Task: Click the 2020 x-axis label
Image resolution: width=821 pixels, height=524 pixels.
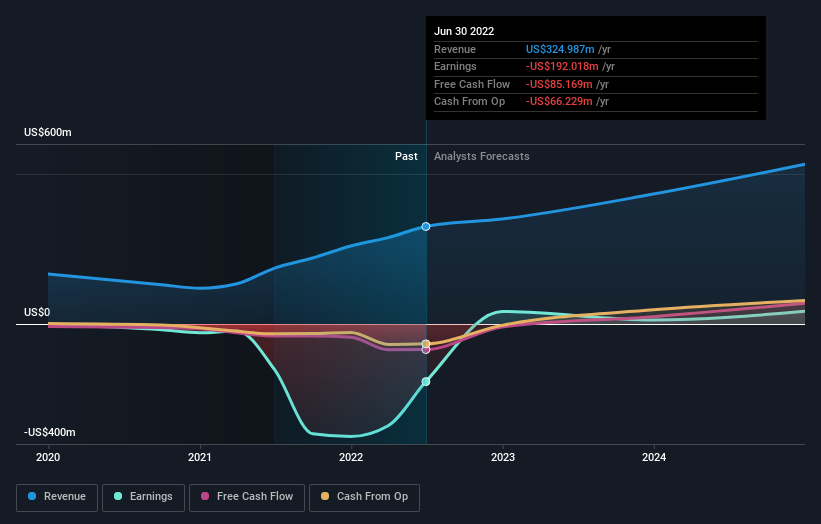Action: coord(48,457)
